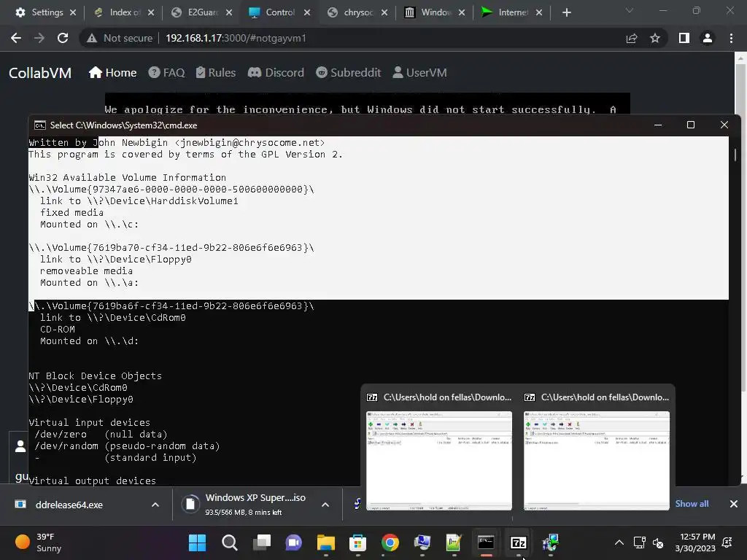The height and width of the screenshot is (560, 747).
Task: Toggle the browser side panel
Action: click(x=684, y=38)
